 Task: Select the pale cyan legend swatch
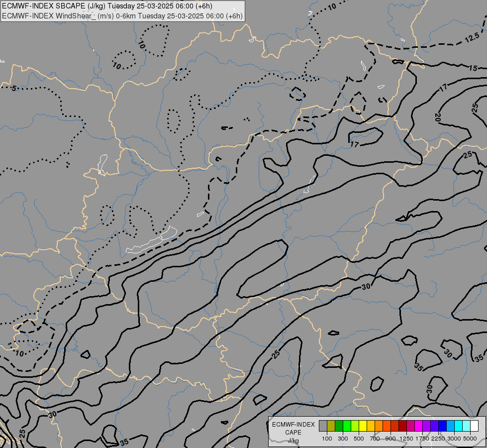tap(467, 426)
